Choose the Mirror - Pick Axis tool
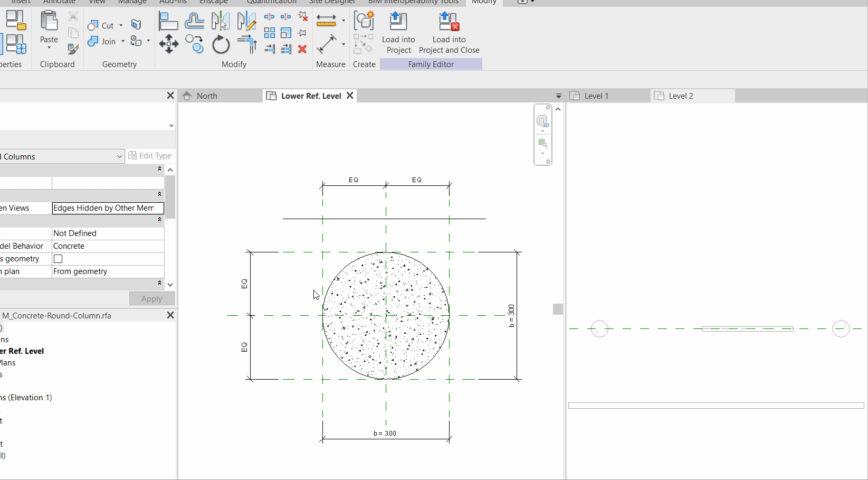Image resolution: width=868 pixels, height=480 pixels. coord(221,21)
